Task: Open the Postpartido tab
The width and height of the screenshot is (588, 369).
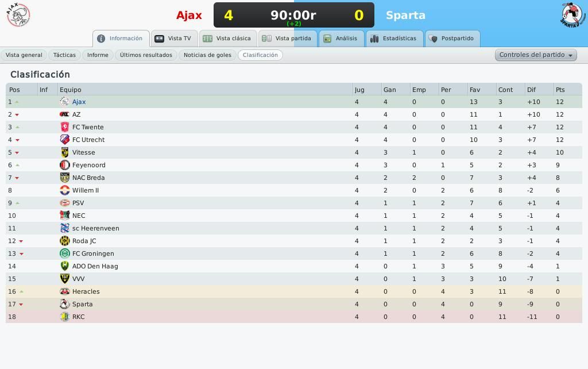Action: tap(452, 39)
